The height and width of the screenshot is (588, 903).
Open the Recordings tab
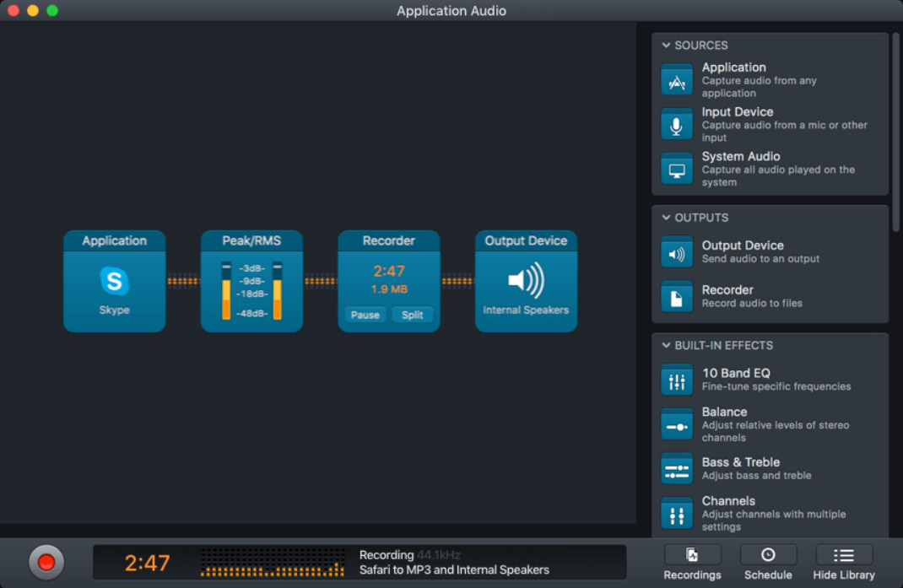692,563
